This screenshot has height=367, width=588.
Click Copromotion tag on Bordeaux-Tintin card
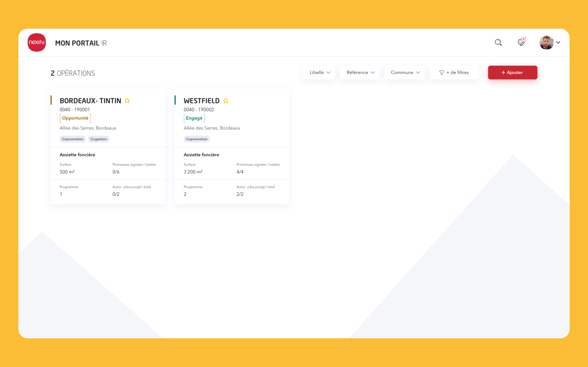pos(73,139)
